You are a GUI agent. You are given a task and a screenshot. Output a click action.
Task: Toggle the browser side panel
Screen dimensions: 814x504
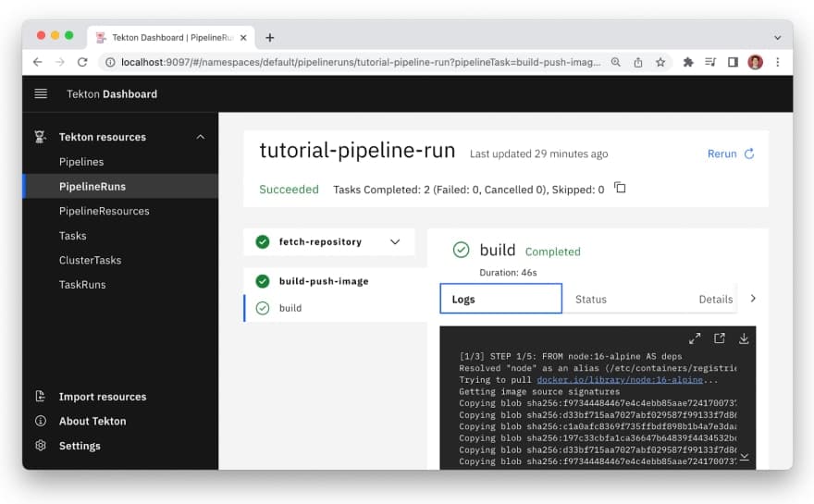[733, 62]
